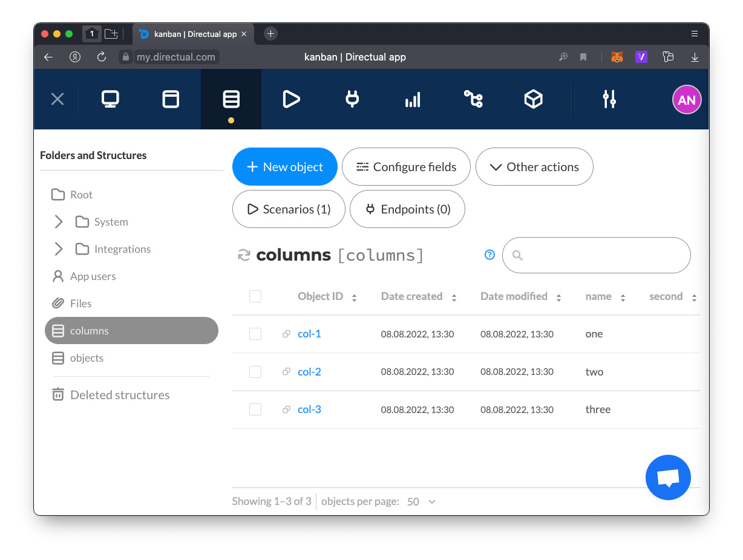This screenshot has width=743, height=560.
Task: Open the blue chat support bubble
Action: (x=668, y=477)
